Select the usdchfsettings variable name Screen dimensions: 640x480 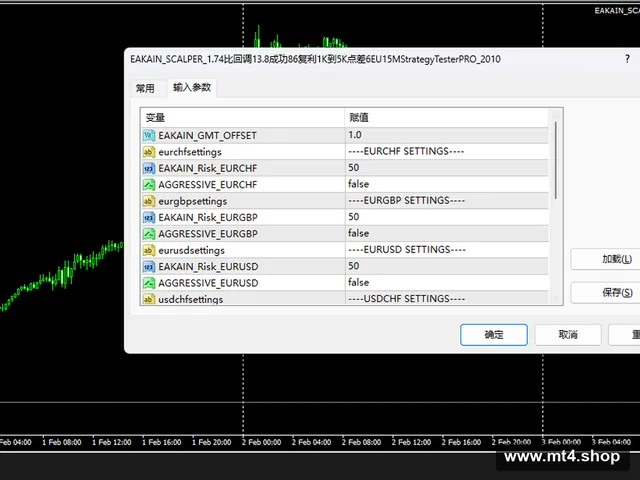[x=191, y=299]
